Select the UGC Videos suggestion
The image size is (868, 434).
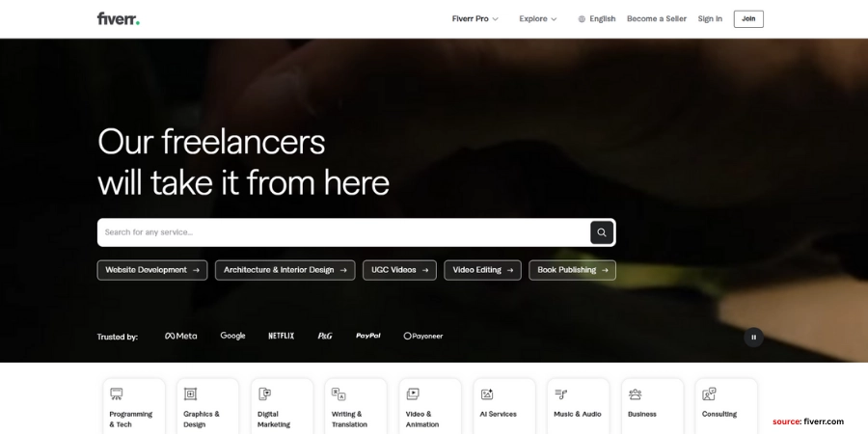[399, 270]
